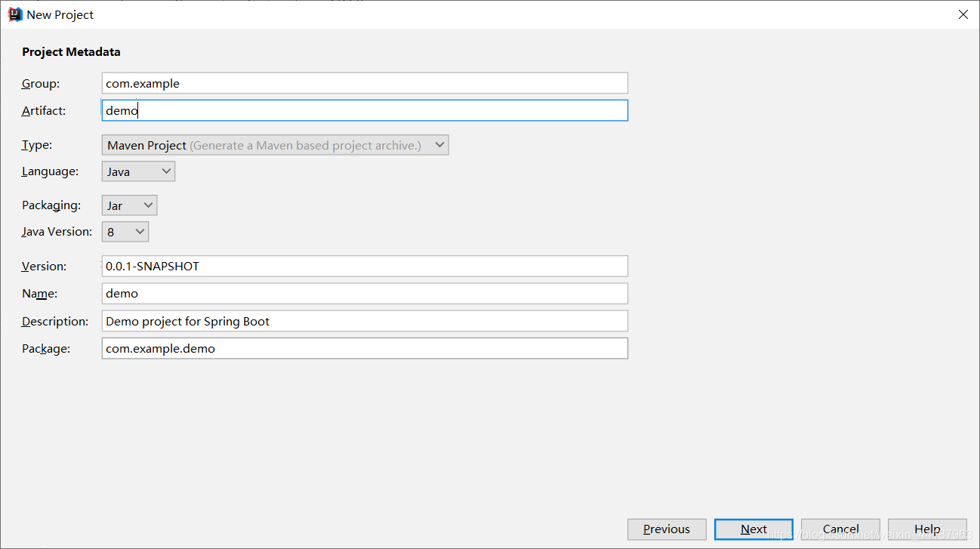980x549 pixels.
Task: Click the Group input field
Action: coord(365,83)
